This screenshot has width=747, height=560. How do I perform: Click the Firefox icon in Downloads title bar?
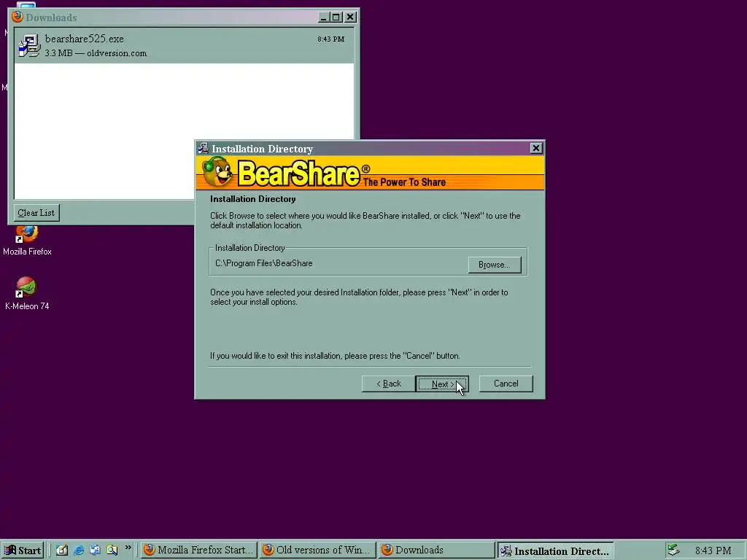coord(18,17)
